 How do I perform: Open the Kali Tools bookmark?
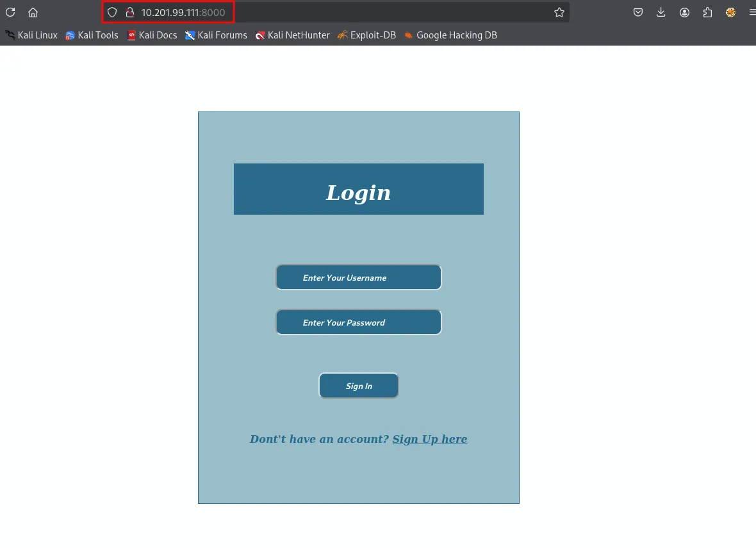92,35
